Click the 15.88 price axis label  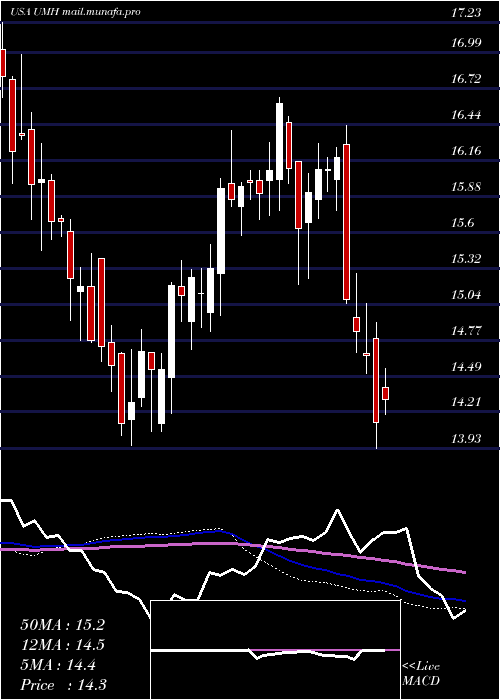pyautogui.click(x=466, y=187)
